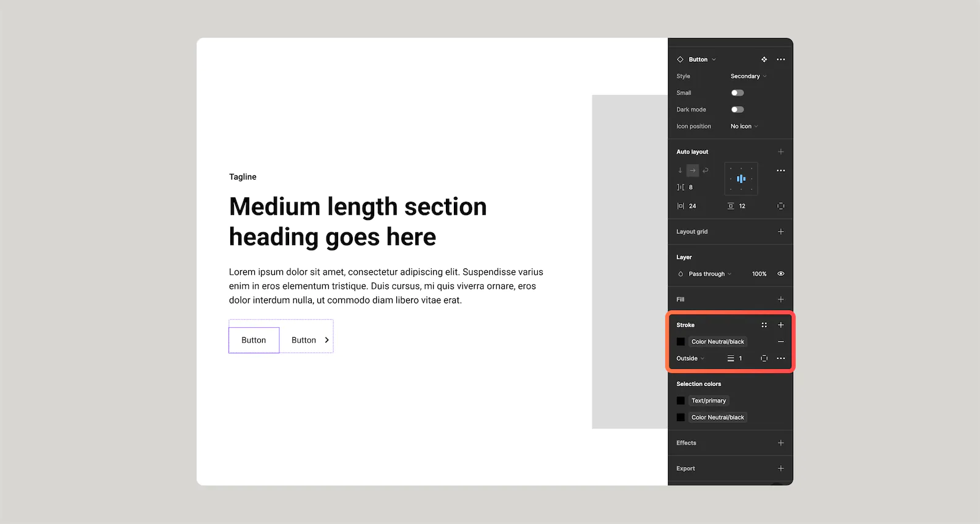Add a Stroke with the plus icon
Image resolution: width=980 pixels, height=524 pixels.
point(781,325)
